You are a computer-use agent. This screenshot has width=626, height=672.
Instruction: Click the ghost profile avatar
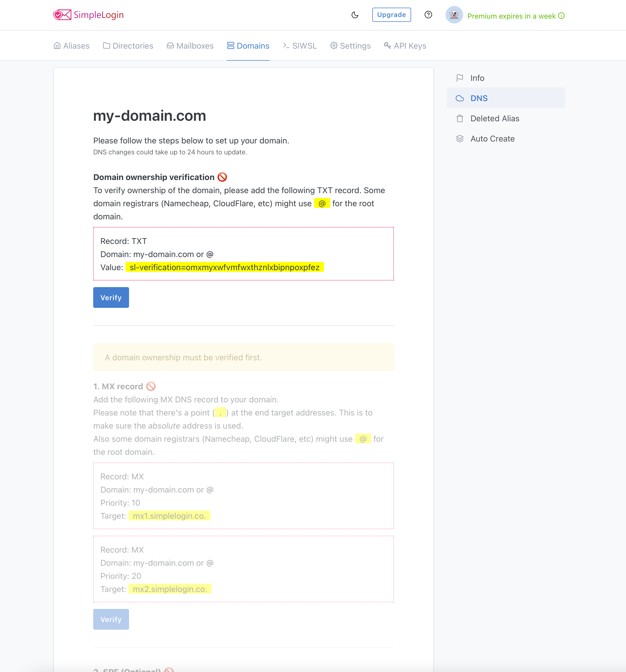454,15
